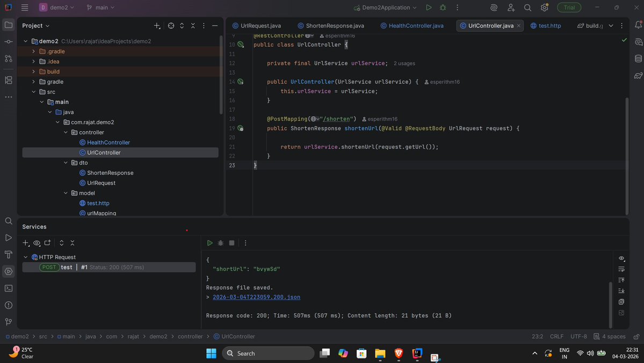Open the Commit tool window icon

click(x=8, y=42)
